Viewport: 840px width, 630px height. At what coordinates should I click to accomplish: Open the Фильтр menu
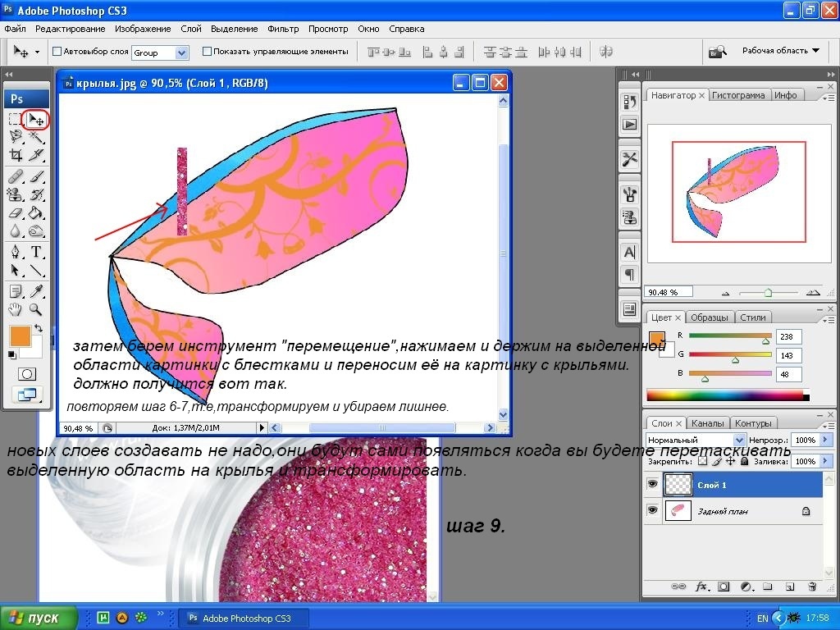[x=283, y=29]
